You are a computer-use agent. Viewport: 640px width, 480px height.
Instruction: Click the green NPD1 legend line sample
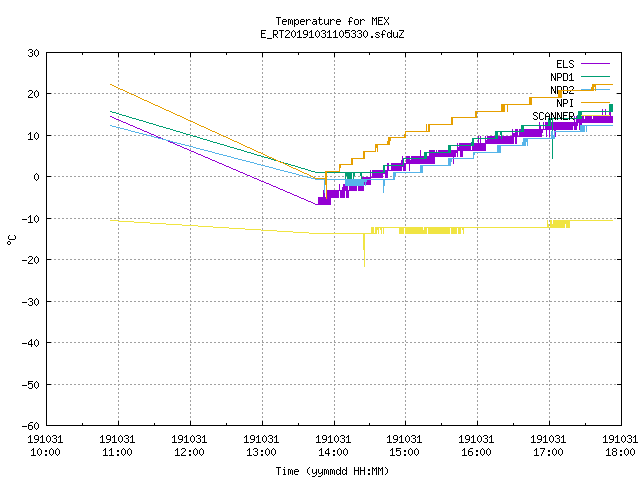tap(595, 76)
